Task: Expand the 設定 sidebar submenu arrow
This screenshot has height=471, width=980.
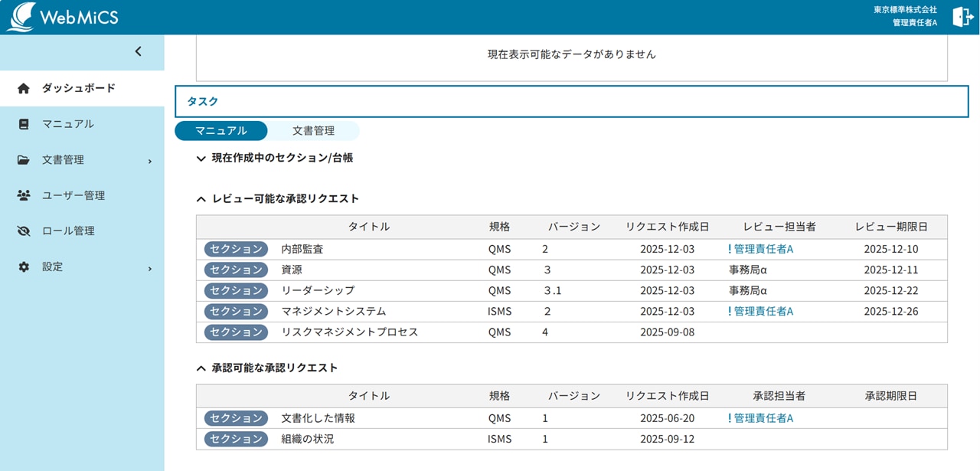Action: click(x=150, y=268)
